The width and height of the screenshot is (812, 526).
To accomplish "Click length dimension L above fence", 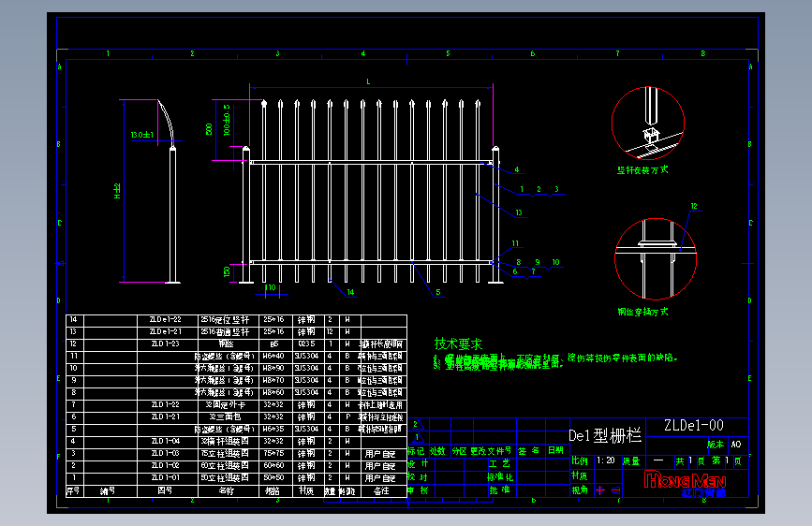I will 368,81.
